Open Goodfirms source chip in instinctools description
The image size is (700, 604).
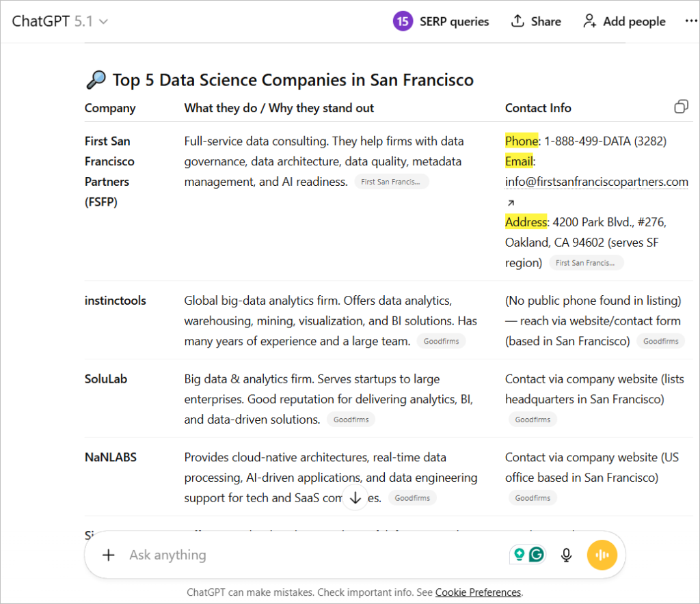coord(441,341)
